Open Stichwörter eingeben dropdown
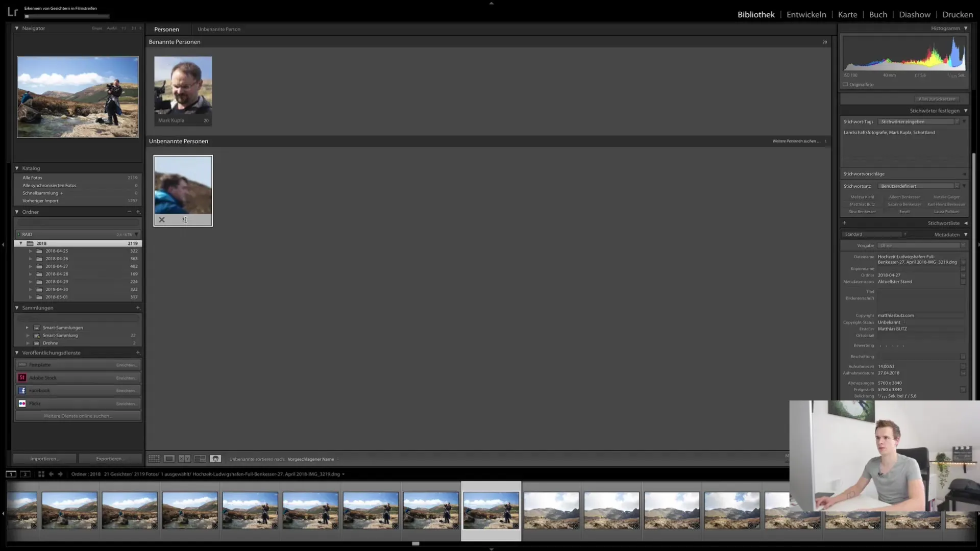 pos(919,121)
